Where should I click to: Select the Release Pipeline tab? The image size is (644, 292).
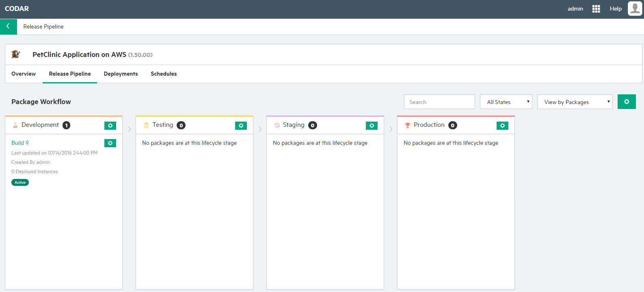pos(70,74)
